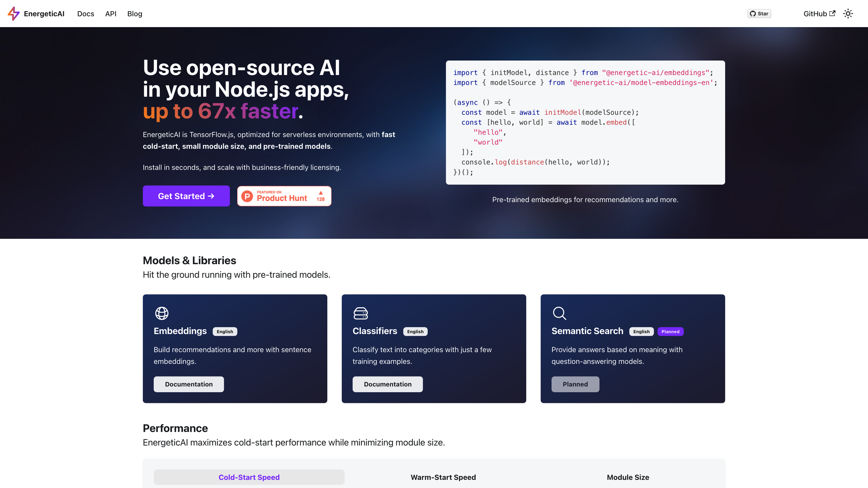This screenshot has width=868, height=488.
Task: Upvote arrow on Product Hunt badge
Action: 320,193
